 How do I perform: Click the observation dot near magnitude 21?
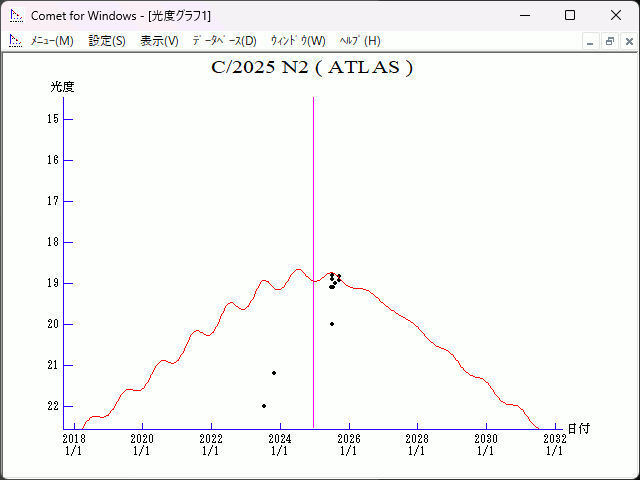tap(274, 373)
